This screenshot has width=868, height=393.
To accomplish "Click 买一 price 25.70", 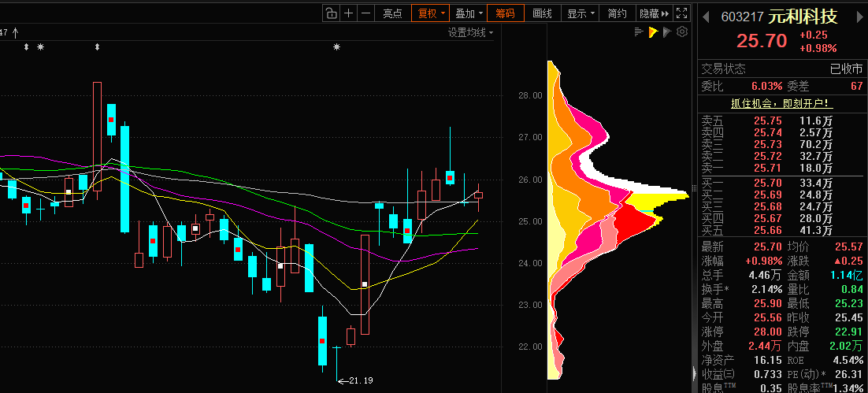I will click(766, 182).
